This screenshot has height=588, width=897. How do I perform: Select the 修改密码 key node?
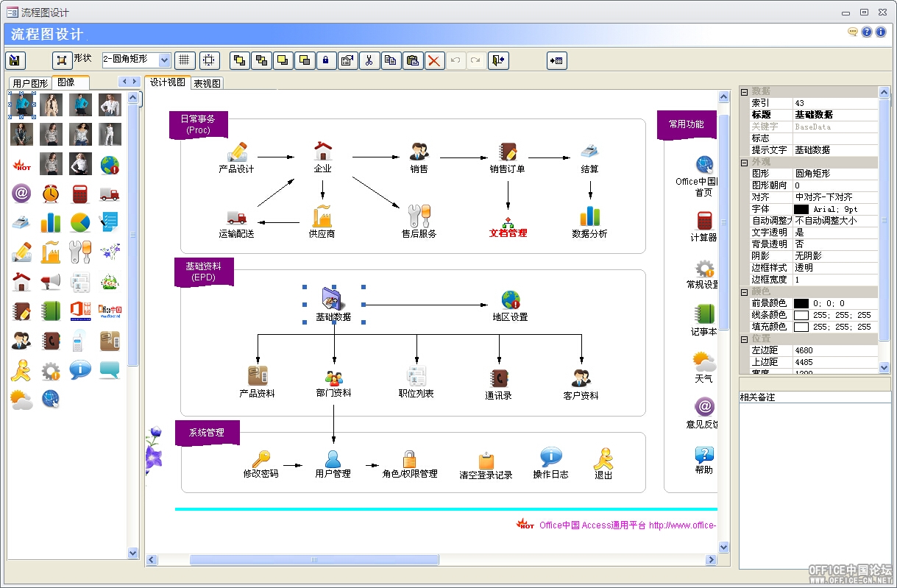(x=261, y=464)
